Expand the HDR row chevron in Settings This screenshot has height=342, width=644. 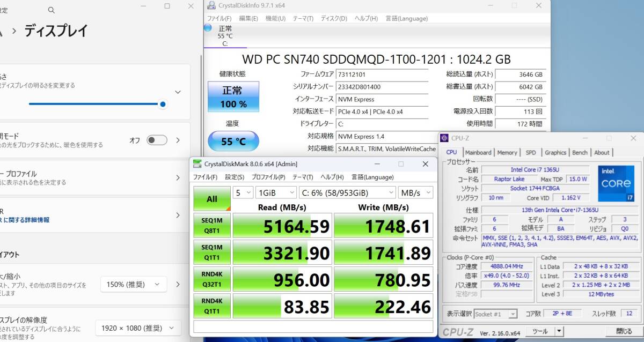pos(178,215)
